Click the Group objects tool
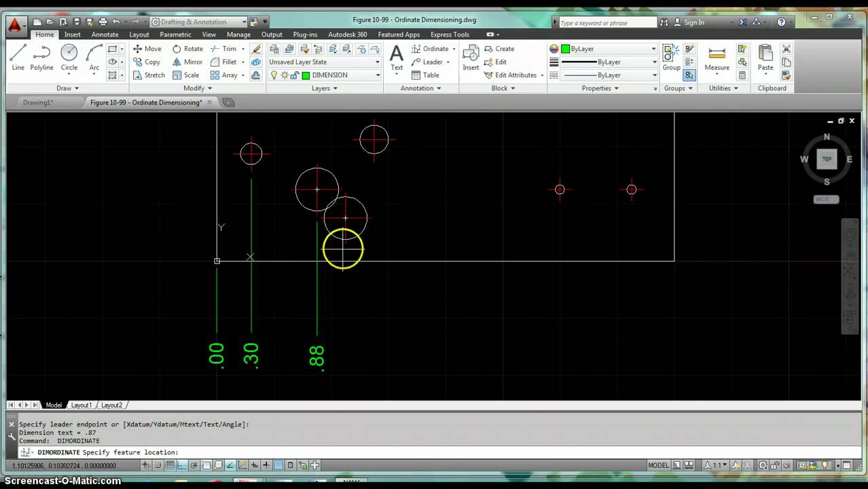The height and width of the screenshot is (489, 868). pyautogui.click(x=671, y=57)
